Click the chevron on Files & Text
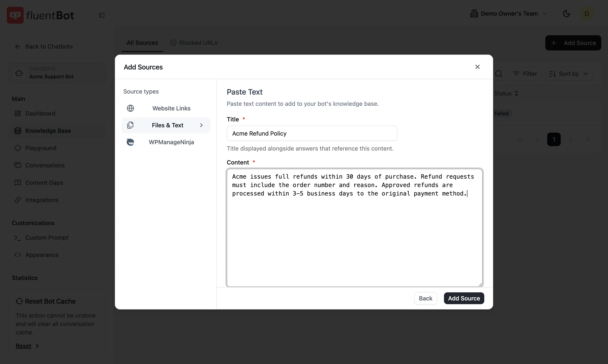Image resolution: width=608 pixels, height=364 pixels. 201,125
